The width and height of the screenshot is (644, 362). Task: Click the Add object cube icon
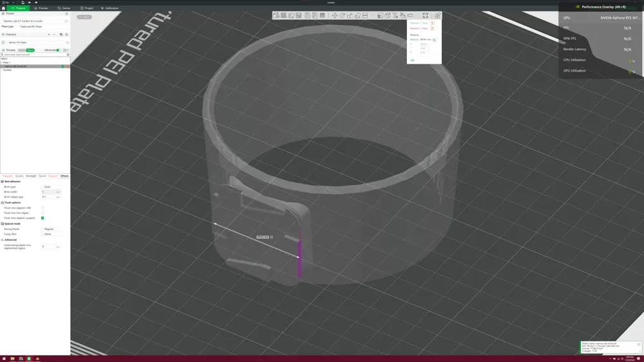tap(276, 15)
